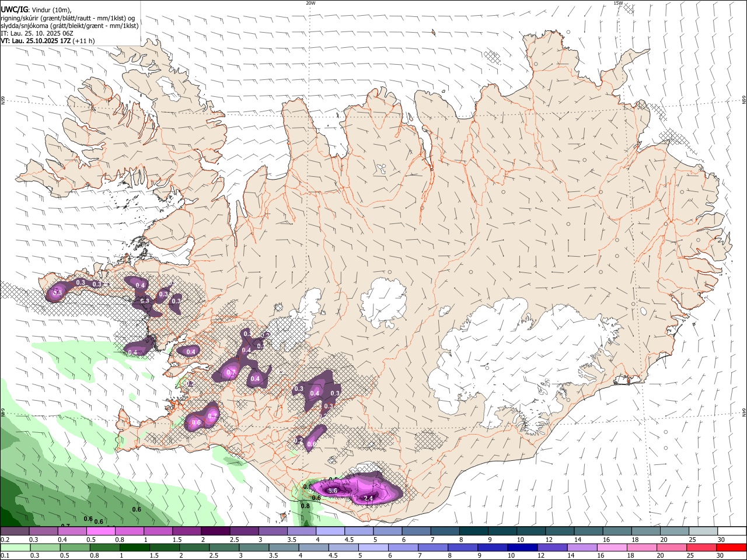747x560 pixels.
Task: Select the rigning/skúrir legend description line
Action: click(68, 18)
